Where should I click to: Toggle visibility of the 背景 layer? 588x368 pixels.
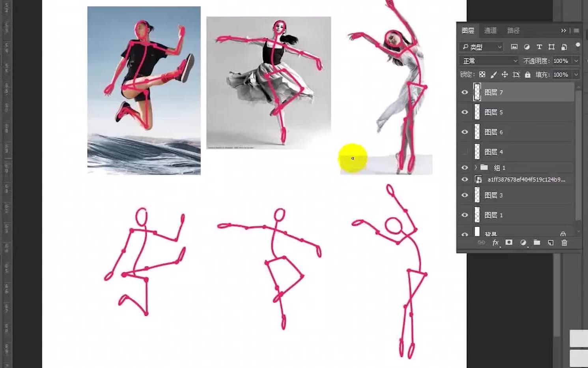465,234
